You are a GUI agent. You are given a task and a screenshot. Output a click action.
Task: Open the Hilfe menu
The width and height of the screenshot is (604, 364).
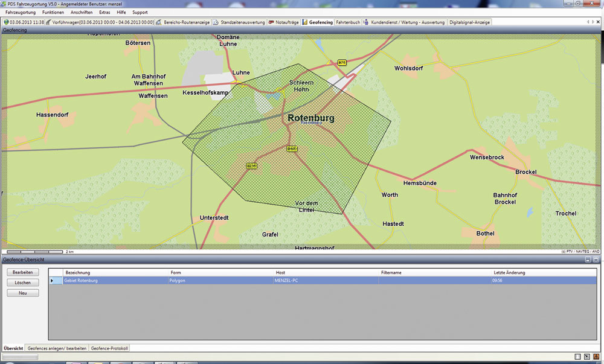(121, 12)
